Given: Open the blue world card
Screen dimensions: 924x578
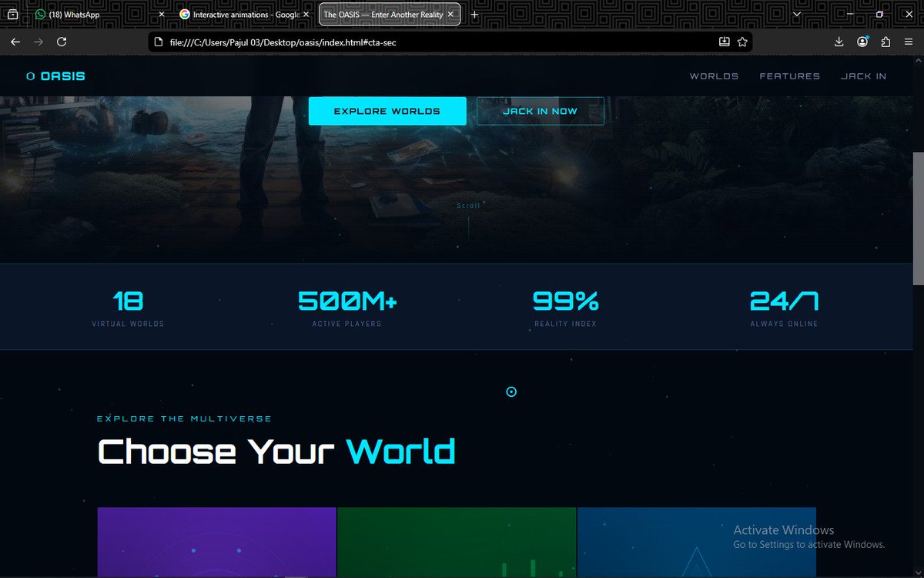Looking at the screenshot, I should click(x=696, y=542).
